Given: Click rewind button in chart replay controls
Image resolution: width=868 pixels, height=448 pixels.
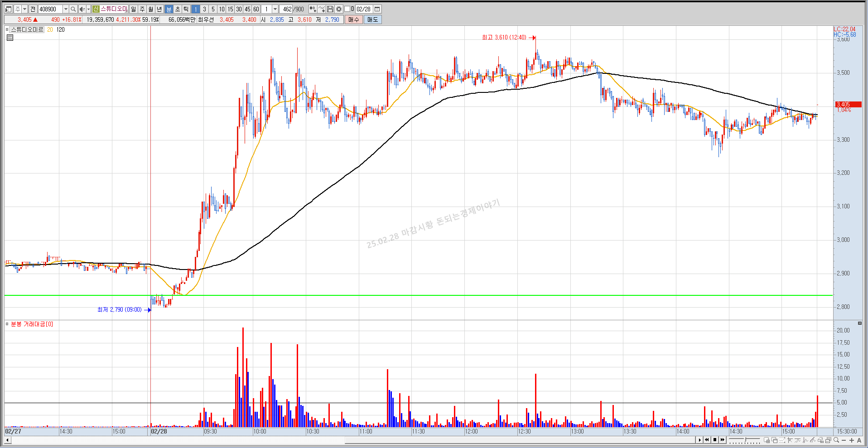Looking at the screenshot, I should pyautogui.click(x=707, y=440).
